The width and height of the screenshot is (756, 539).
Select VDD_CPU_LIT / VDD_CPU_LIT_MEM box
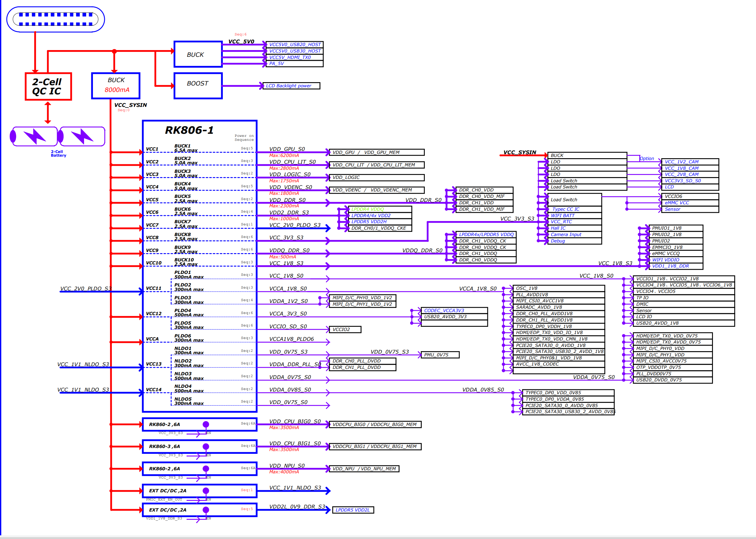pyautogui.click(x=377, y=165)
